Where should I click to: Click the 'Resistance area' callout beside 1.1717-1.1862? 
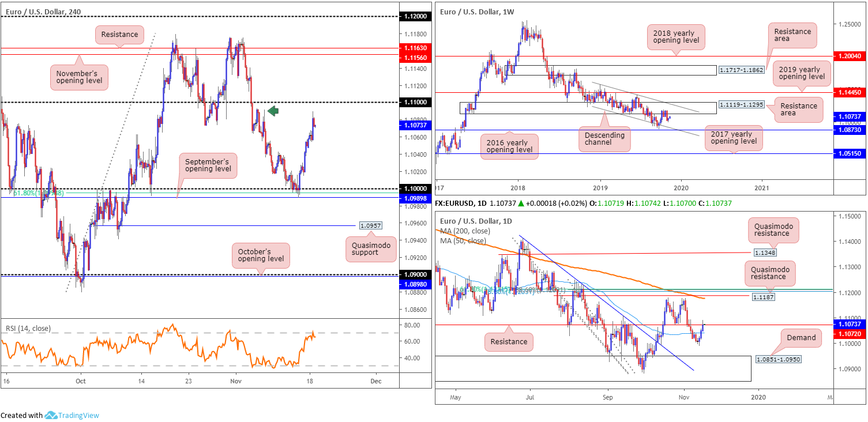pos(792,36)
